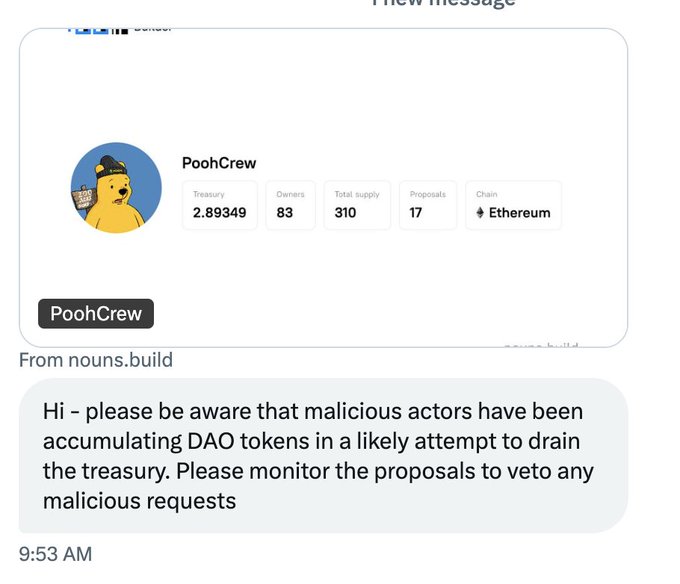Open the "From nouns.build" source link
The width and height of the screenshot is (680, 584).
coord(96,360)
